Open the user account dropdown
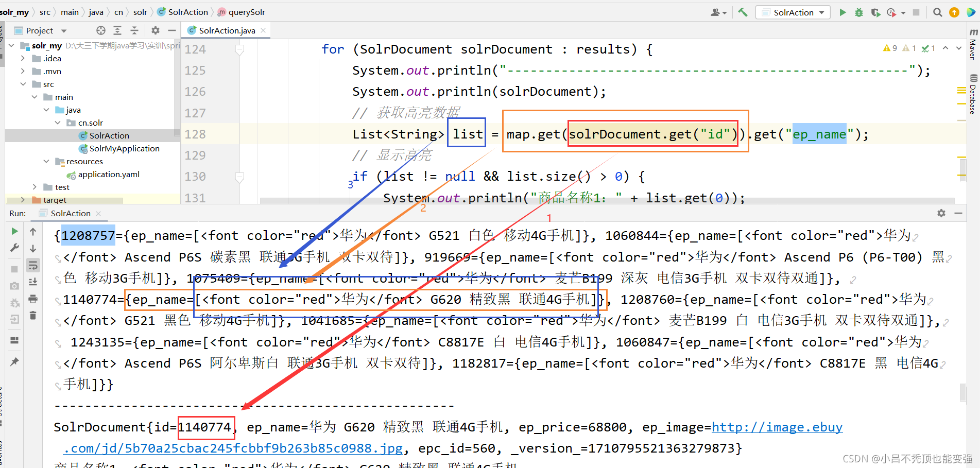This screenshot has width=980, height=468. (719, 12)
